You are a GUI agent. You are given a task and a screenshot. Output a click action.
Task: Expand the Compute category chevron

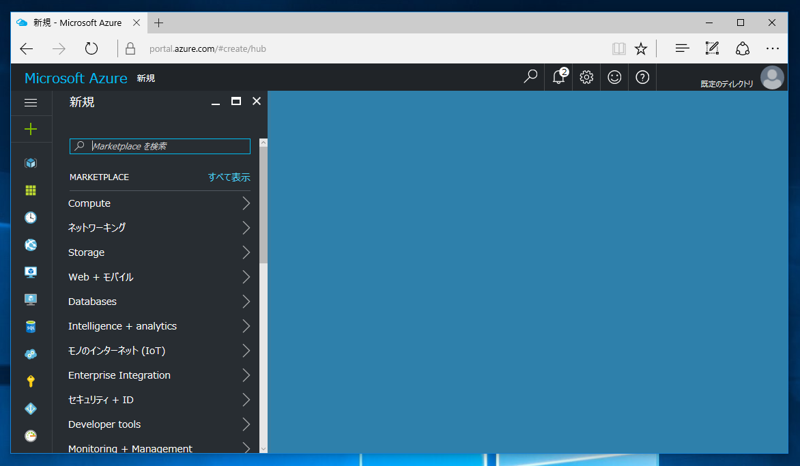tap(246, 203)
